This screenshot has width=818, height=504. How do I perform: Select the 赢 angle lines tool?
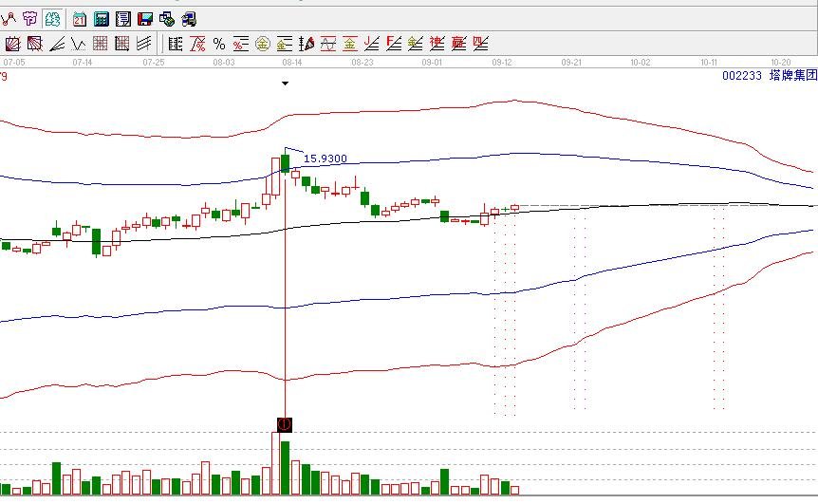[458, 44]
